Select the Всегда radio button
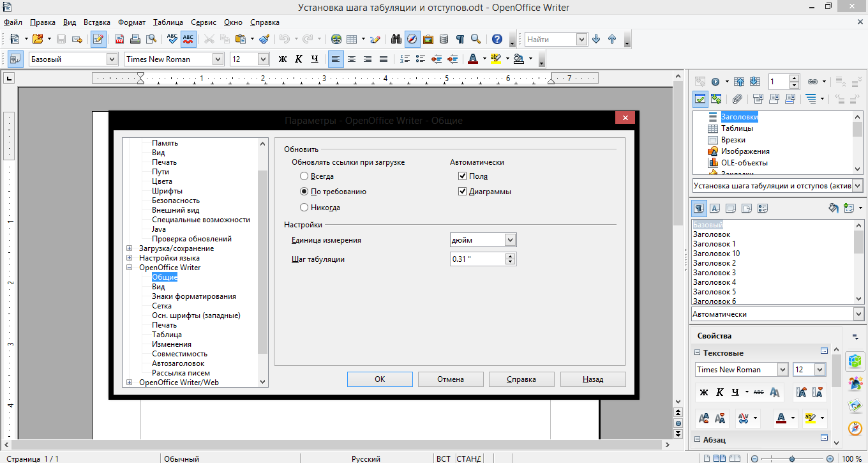 point(304,176)
